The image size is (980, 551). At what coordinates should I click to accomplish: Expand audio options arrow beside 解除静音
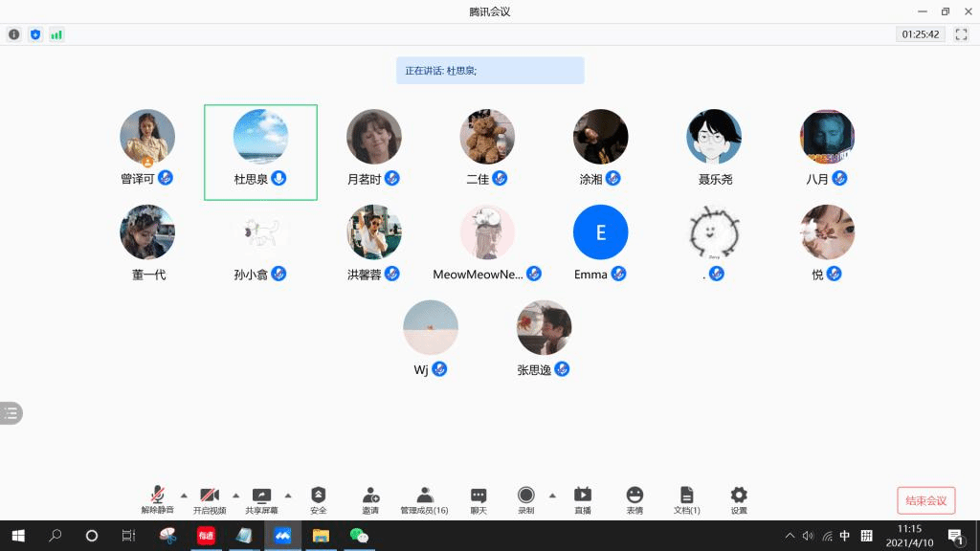coord(184,495)
